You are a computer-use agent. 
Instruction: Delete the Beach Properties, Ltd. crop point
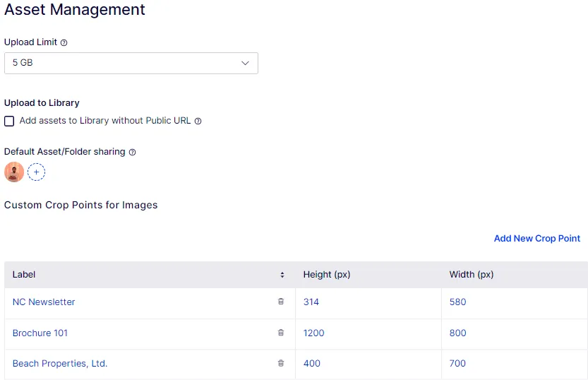281,363
